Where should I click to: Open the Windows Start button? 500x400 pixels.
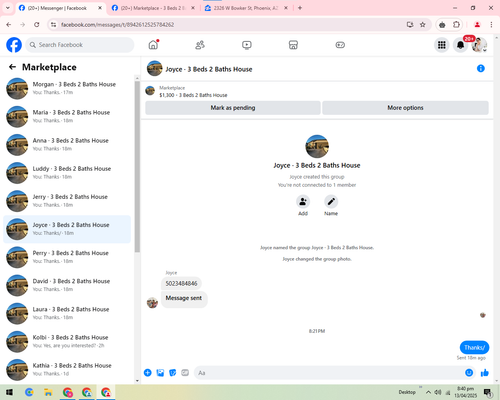tap(9, 392)
